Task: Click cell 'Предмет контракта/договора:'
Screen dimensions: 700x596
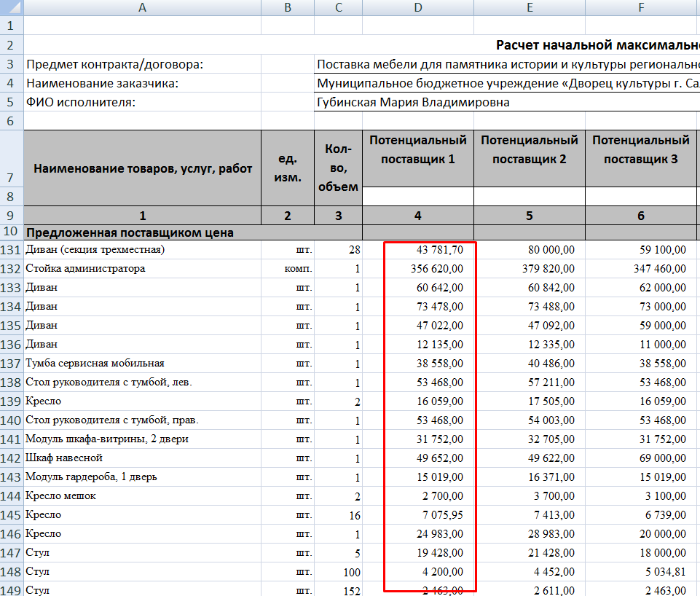Action: 143,64
